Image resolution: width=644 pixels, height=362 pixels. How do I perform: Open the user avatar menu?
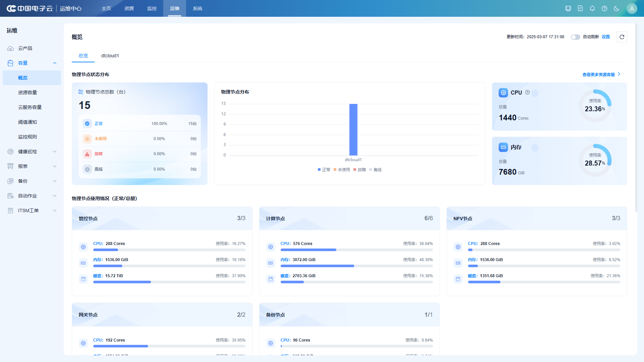[x=632, y=8]
